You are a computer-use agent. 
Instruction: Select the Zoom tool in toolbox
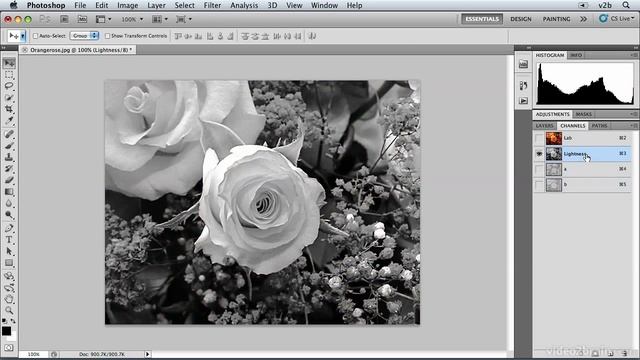tap(9, 311)
